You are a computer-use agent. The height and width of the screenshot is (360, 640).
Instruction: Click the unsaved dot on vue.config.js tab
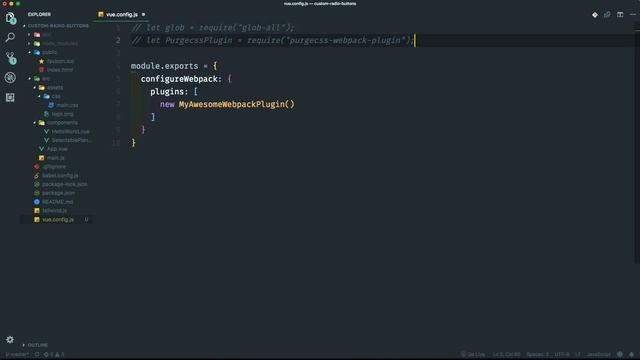coord(143,15)
